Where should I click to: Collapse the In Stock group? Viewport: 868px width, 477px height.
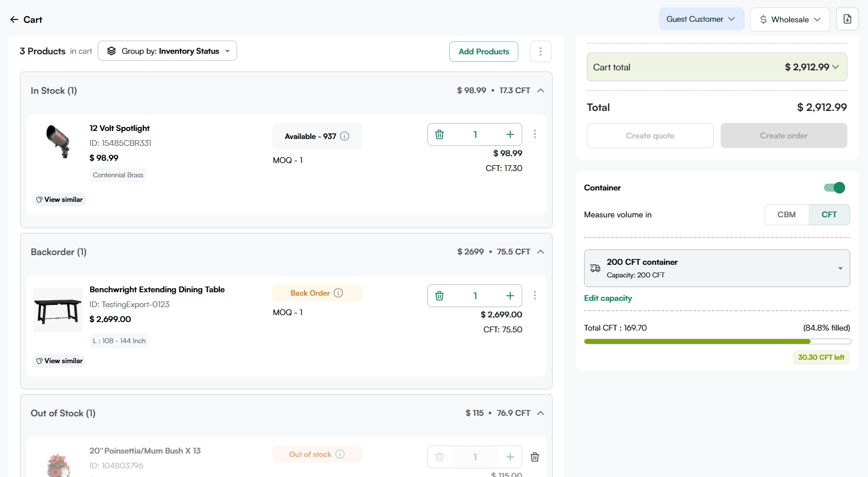pyautogui.click(x=540, y=90)
